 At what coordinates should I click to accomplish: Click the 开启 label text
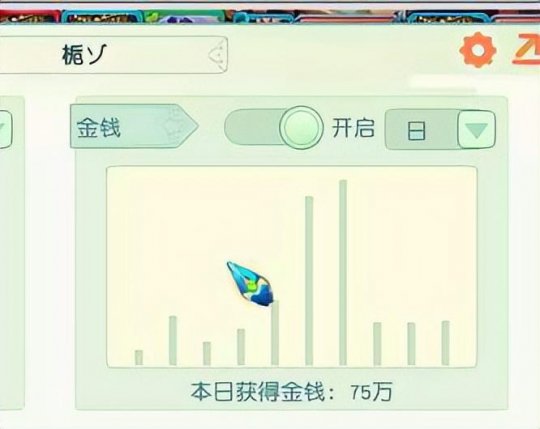[353, 128]
